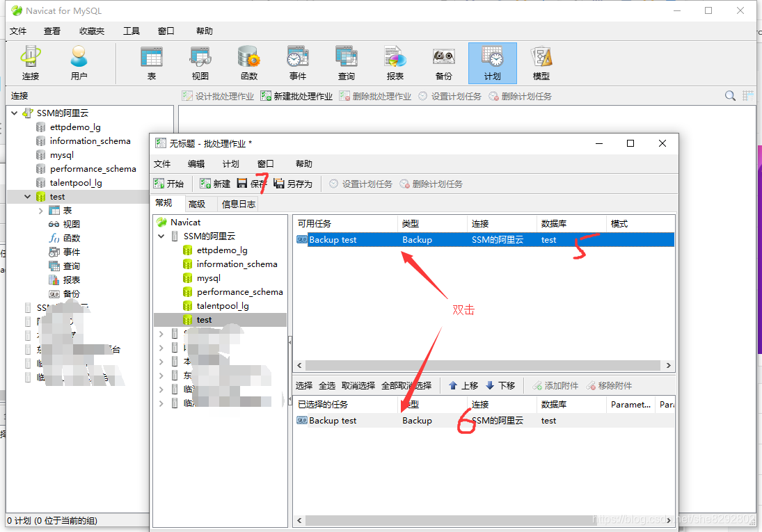Select 备份 node under test database
Image resolution: width=762 pixels, height=532 pixels.
(72, 294)
